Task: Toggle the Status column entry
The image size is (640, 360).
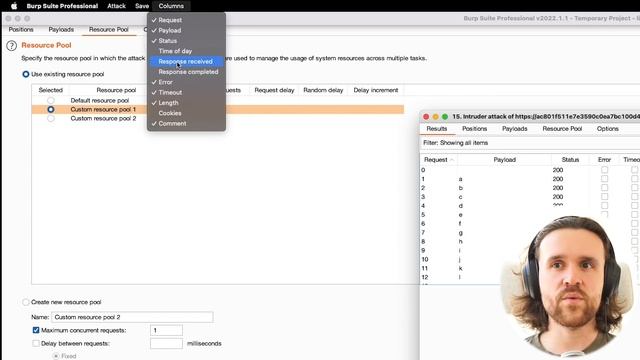Action: (186, 41)
